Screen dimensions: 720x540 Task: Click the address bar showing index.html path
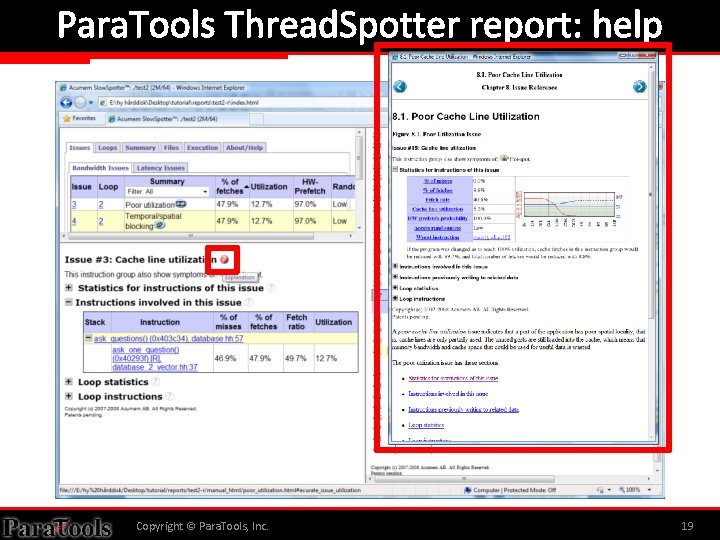(235, 102)
